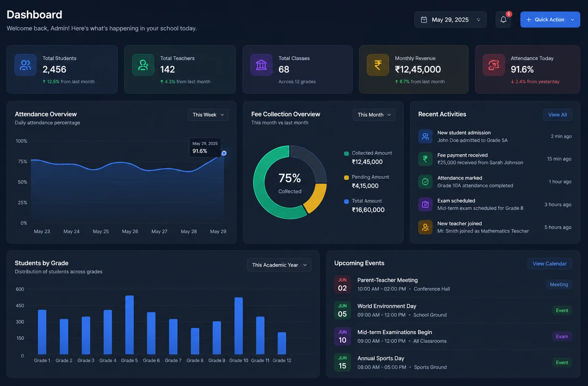Click the Event tag on Annual Sports Day
The height and width of the screenshot is (386, 588).
coord(562,363)
